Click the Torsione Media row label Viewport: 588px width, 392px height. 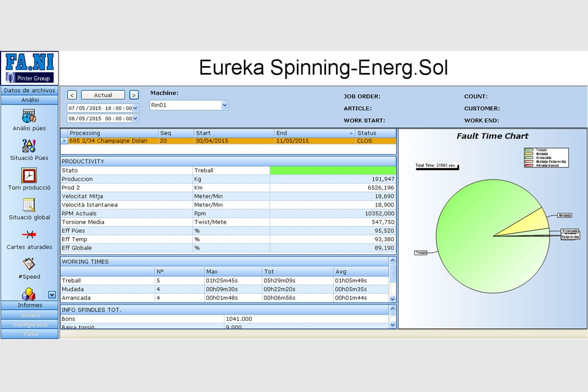coord(83,222)
